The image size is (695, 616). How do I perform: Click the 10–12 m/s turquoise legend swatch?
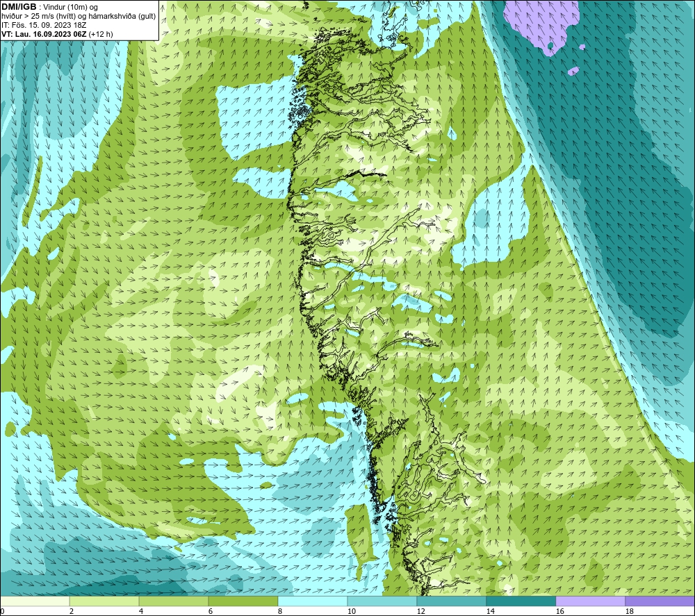pyautogui.click(x=382, y=601)
